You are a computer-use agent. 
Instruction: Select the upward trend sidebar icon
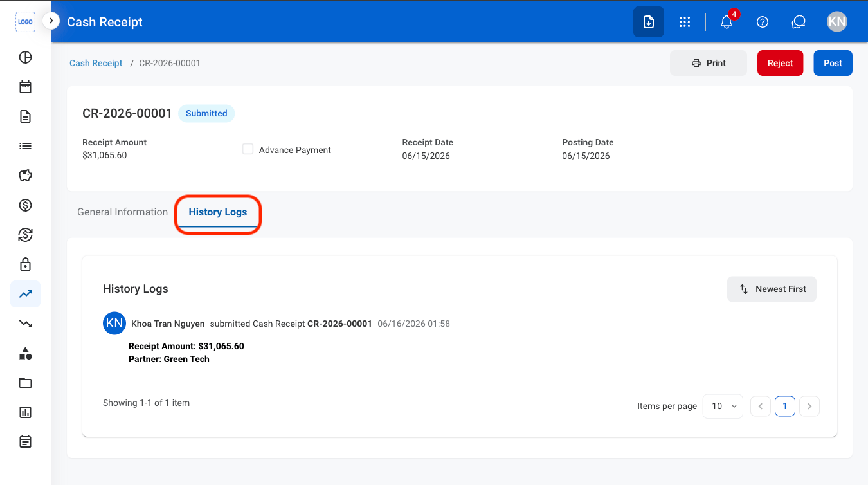(25, 294)
